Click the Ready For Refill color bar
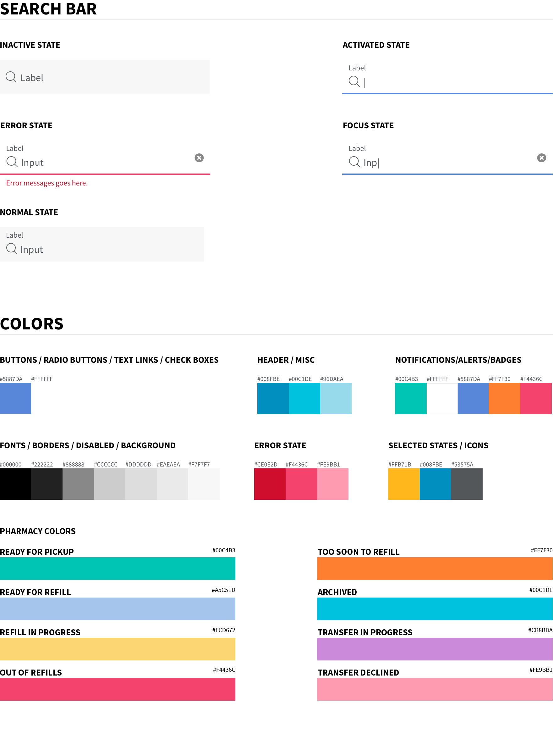The image size is (553, 756). point(118,609)
